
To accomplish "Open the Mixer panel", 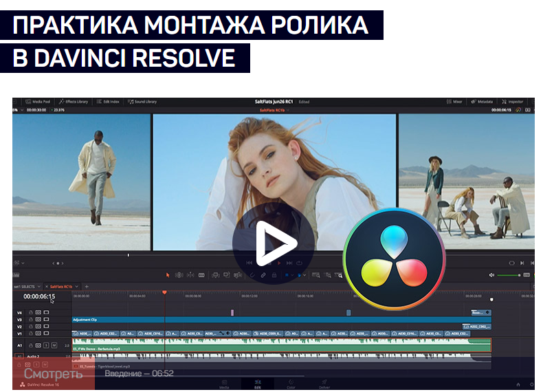I will coord(454,102).
